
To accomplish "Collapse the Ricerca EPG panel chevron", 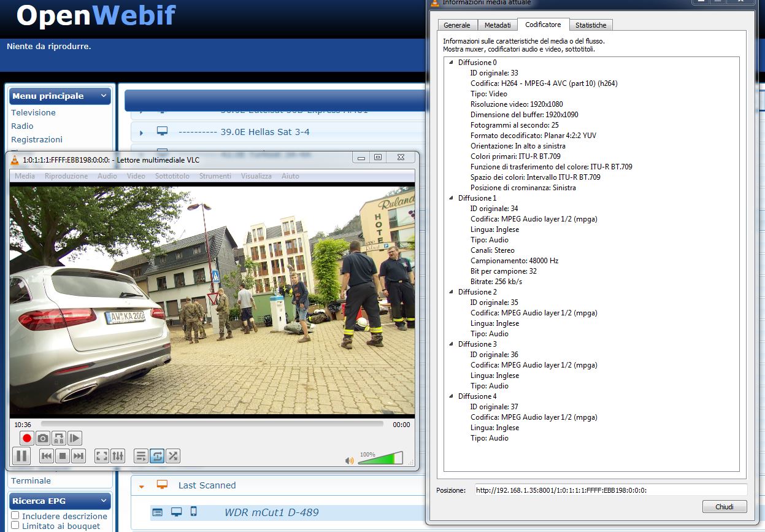I will coord(104,501).
